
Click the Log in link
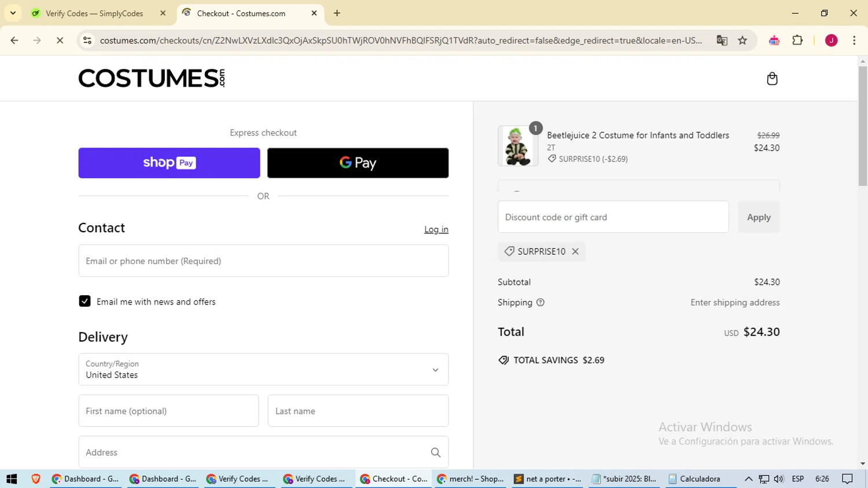click(x=436, y=229)
